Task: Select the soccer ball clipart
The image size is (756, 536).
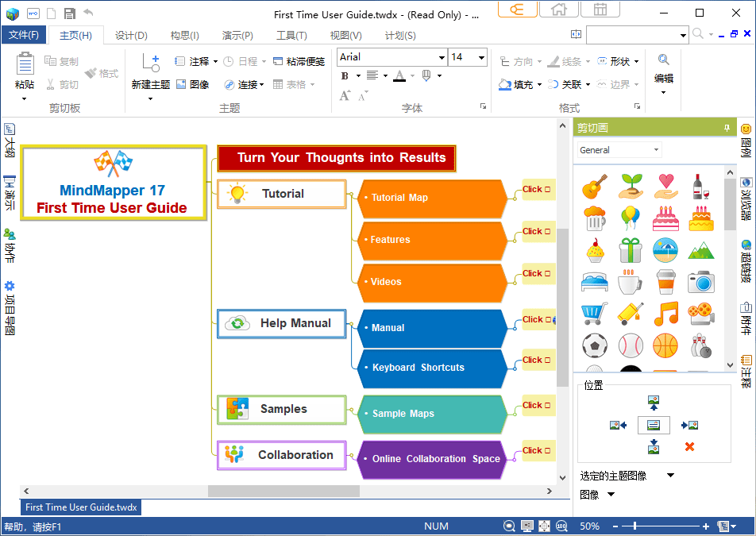Action: (x=595, y=345)
